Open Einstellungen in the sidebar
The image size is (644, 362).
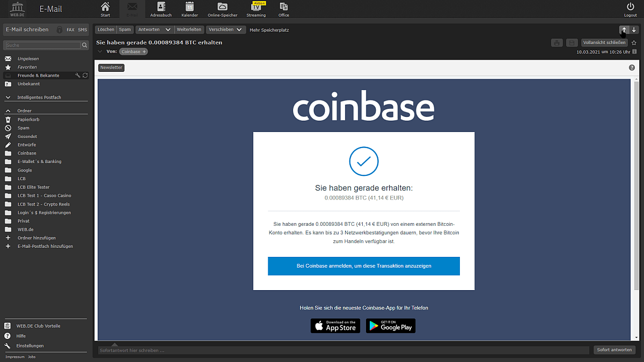click(30, 346)
